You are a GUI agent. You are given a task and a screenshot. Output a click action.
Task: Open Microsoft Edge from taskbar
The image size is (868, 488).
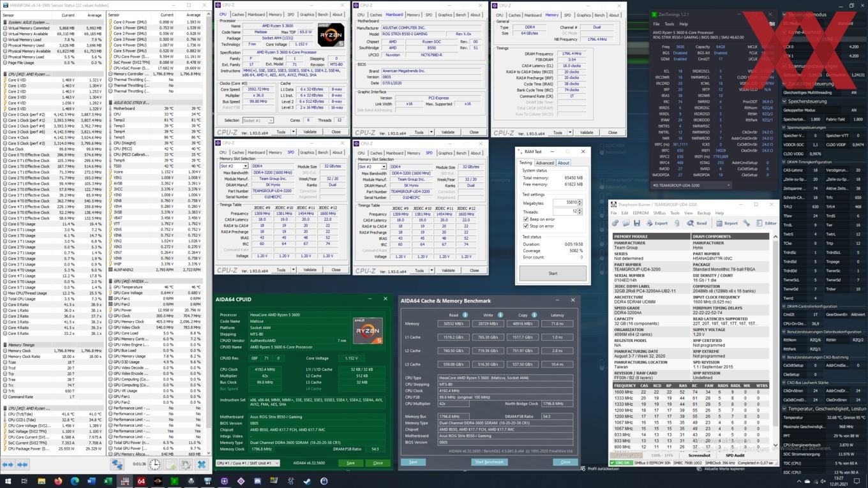75,481
